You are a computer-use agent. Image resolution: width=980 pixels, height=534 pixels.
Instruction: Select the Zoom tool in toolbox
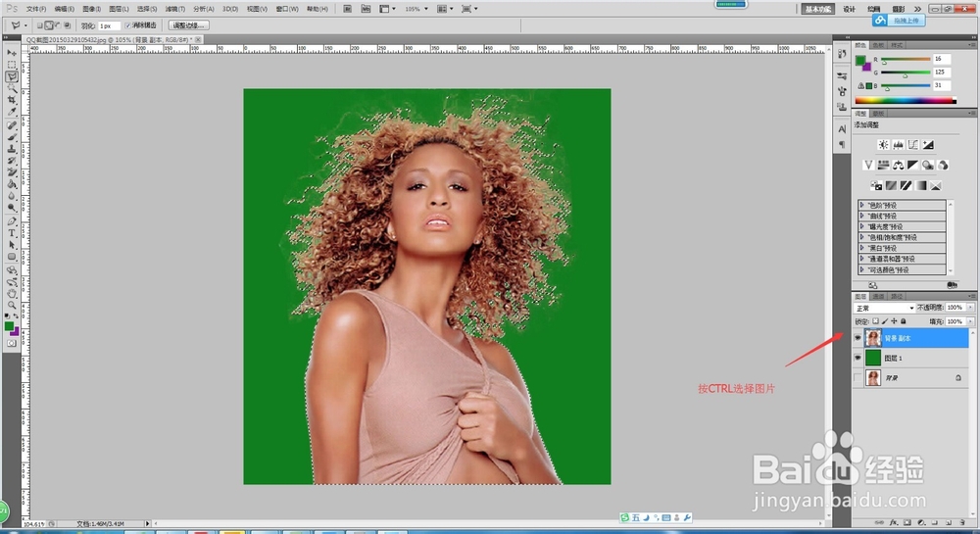click(11, 306)
